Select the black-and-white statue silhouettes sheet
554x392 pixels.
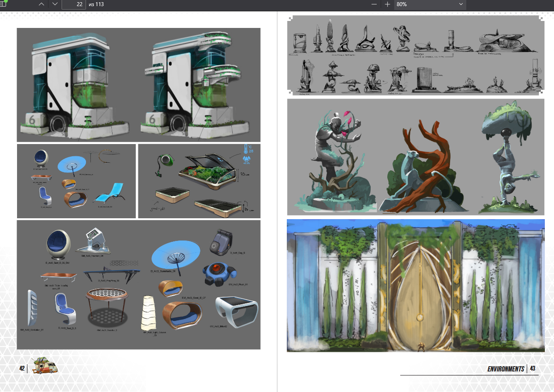(416, 55)
